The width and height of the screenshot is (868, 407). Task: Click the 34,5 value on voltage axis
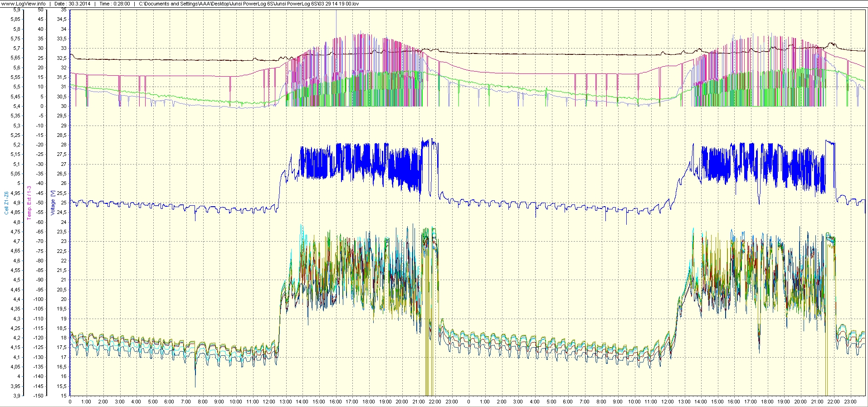pyautogui.click(x=61, y=19)
